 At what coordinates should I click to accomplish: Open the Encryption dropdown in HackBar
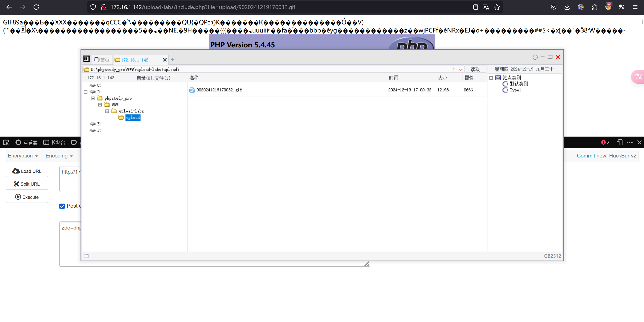click(x=23, y=156)
